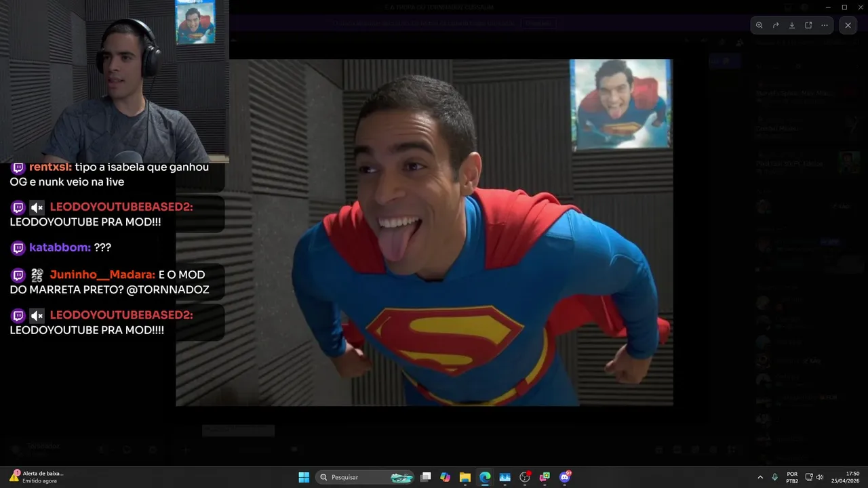Click katabbom username in chat overlay
Viewport: 868px width, 488px height.
point(58,247)
